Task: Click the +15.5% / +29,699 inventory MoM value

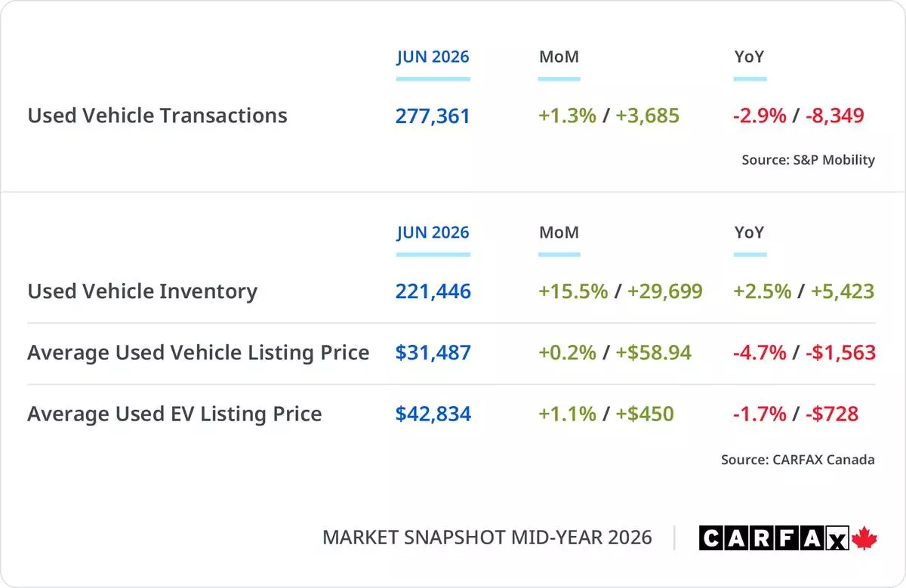Action: (x=621, y=291)
